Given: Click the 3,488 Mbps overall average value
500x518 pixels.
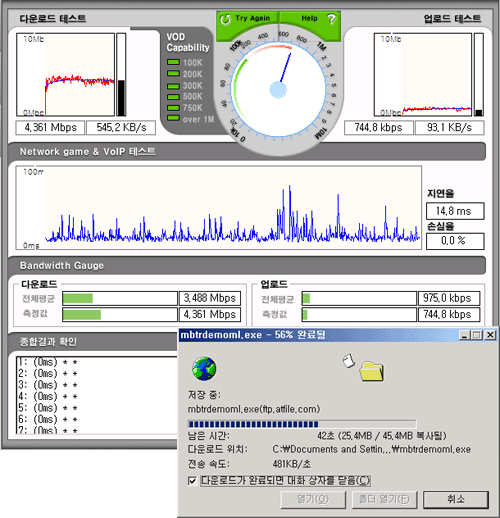Looking at the screenshot, I should point(210,298).
